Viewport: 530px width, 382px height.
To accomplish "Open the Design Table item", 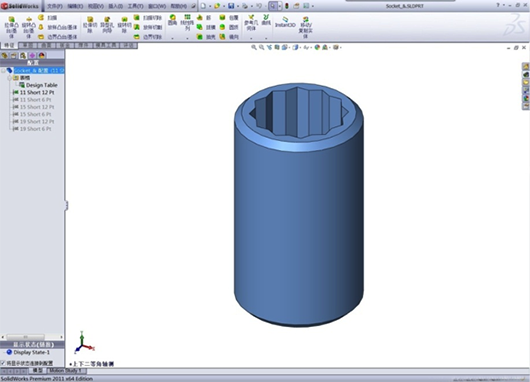I will tap(38, 85).
